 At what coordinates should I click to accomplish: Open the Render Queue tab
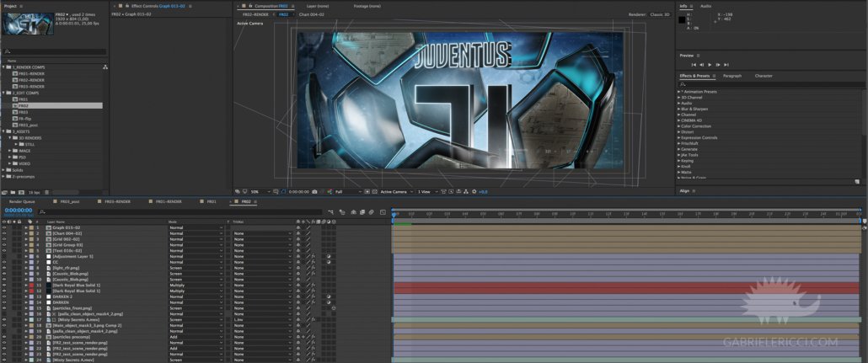coord(22,202)
